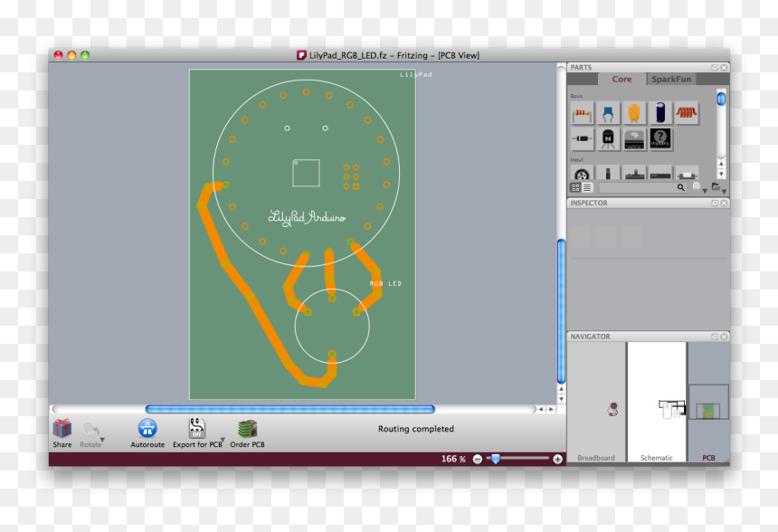
Task: Select the orange tantalum capacitor part
Action: [x=634, y=114]
